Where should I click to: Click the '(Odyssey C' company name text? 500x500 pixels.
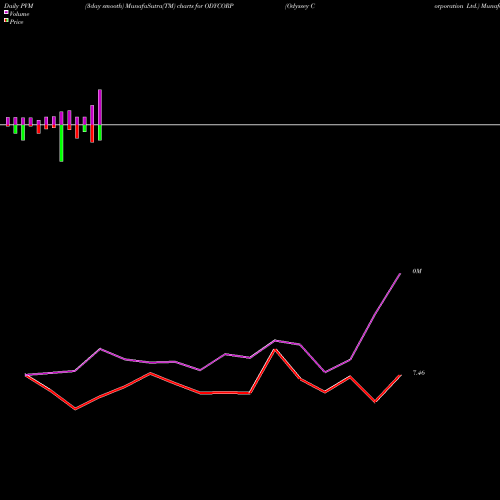300,6
